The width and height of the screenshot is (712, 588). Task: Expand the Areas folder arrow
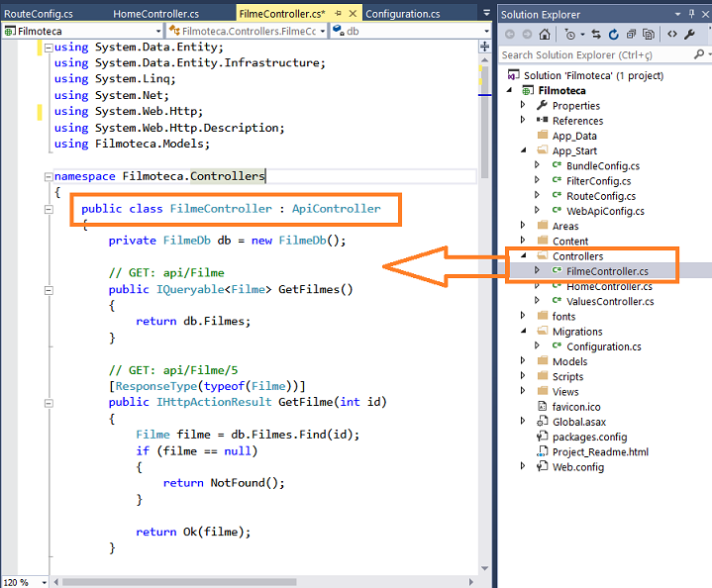click(523, 225)
